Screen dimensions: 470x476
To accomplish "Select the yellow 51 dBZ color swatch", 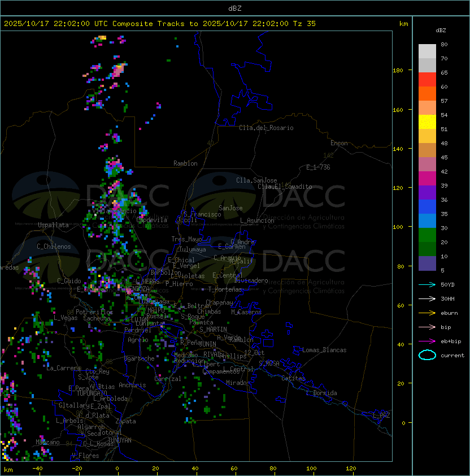I will tap(427, 122).
